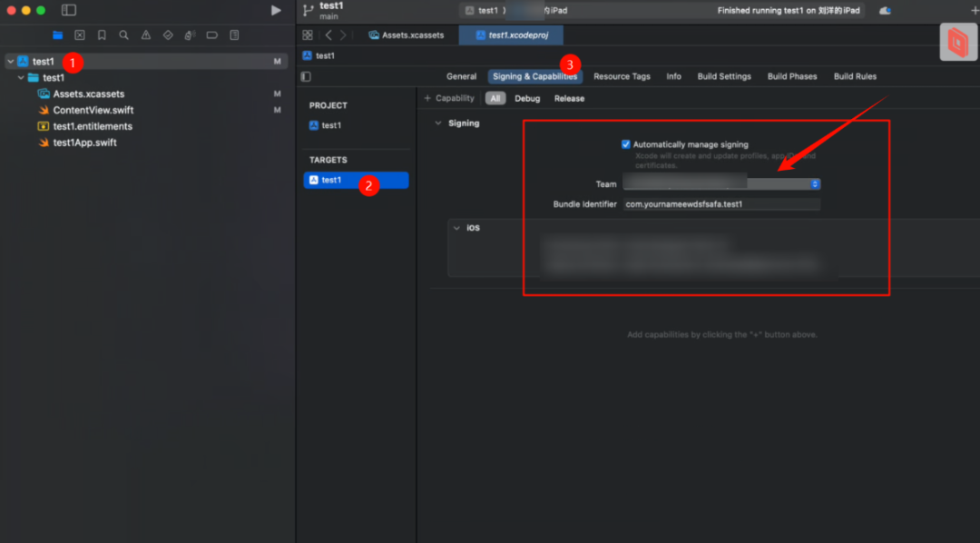Click the + Capability button

[449, 98]
